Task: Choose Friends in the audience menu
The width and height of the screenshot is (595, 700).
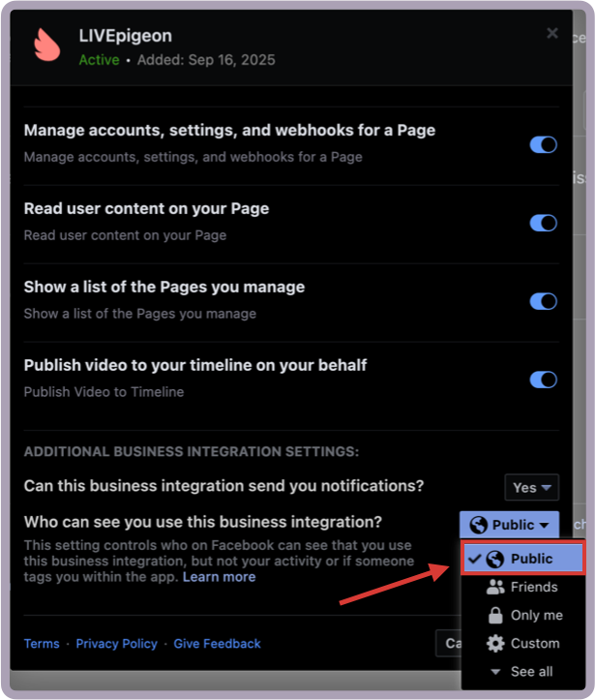Action: pyautogui.click(x=522, y=587)
